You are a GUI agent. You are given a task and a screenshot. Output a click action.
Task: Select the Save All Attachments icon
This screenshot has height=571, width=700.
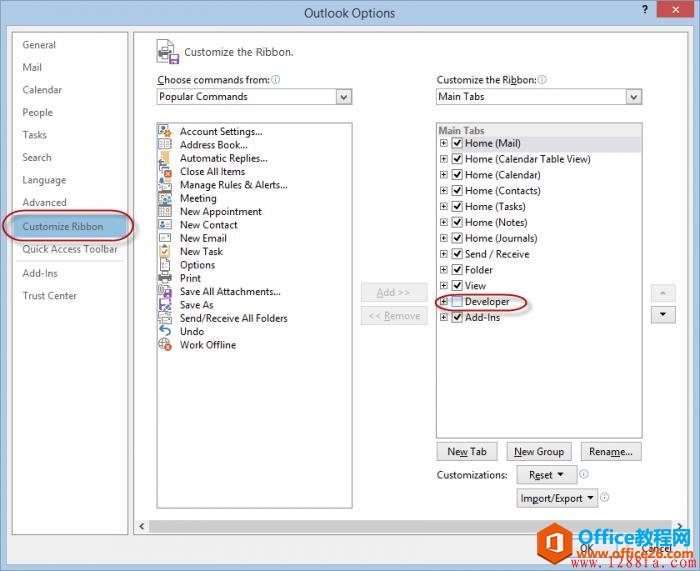pos(165,292)
